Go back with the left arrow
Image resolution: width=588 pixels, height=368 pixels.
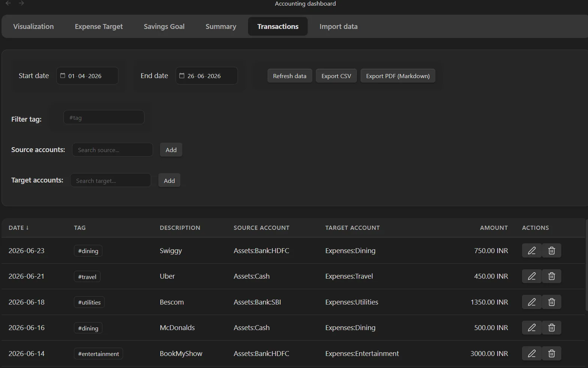[8, 3]
